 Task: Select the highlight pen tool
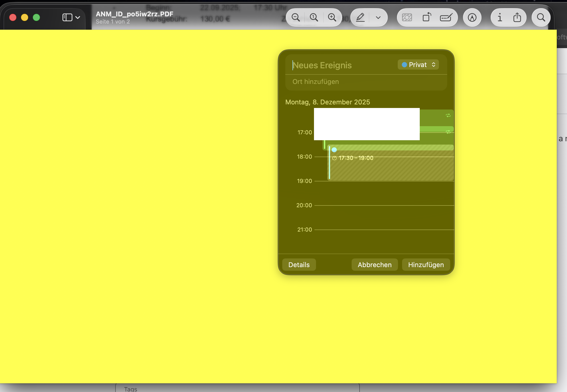(x=360, y=17)
